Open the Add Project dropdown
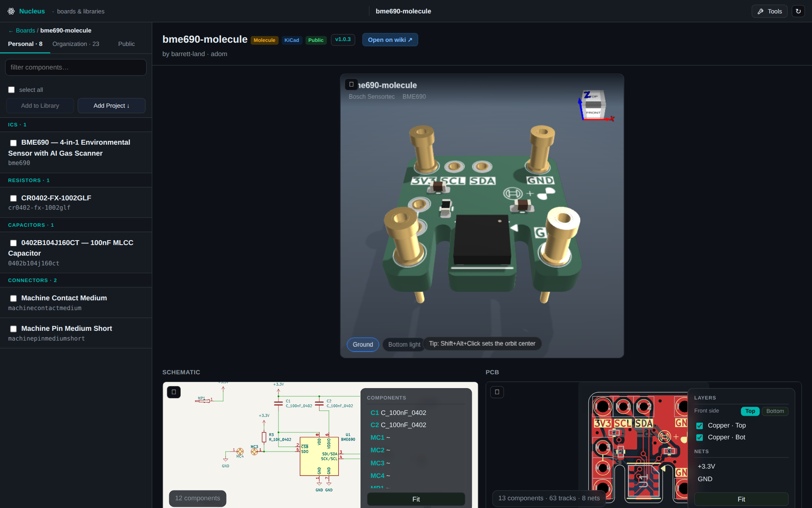812x508 pixels. [111, 106]
